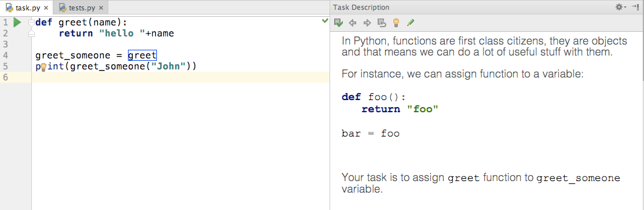This screenshot has height=210, width=644.
Task: Click the task.py file icon in tab
Action: tap(9, 8)
